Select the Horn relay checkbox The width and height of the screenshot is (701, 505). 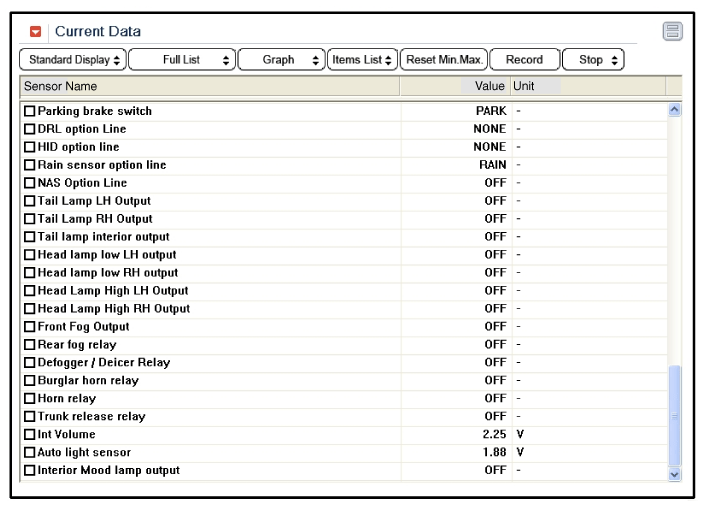29,398
